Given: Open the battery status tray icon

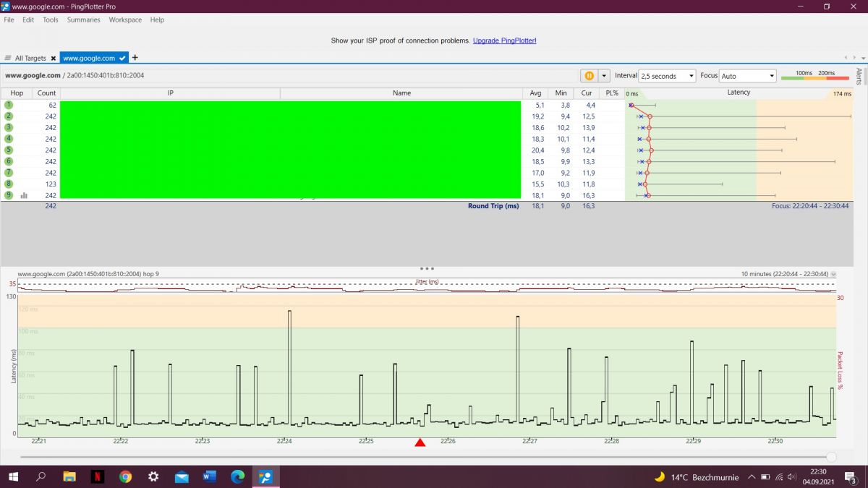Looking at the screenshot, I should (x=765, y=477).
